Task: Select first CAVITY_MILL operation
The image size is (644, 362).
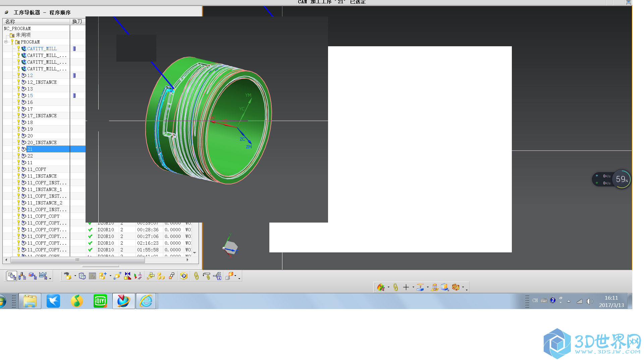Action: point(42,49)
